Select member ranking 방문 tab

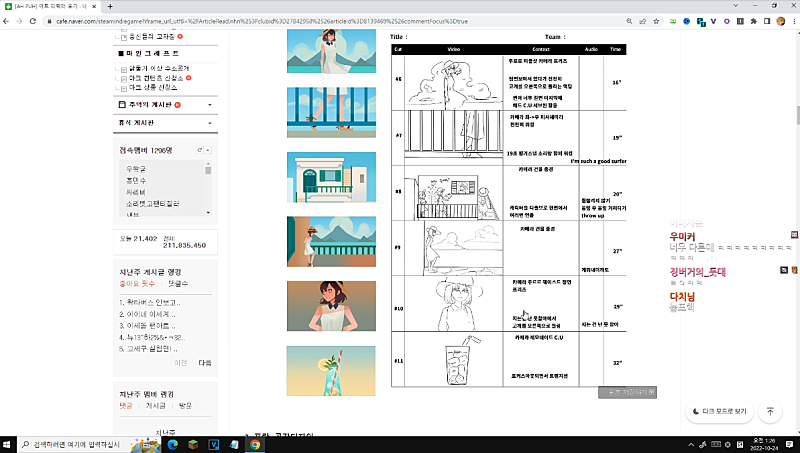point(185,406)
